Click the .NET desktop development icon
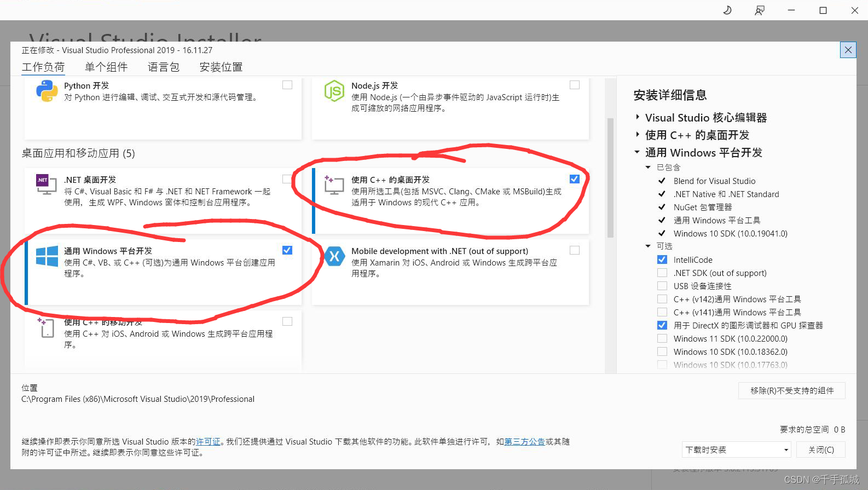 pyautogui.click(x=47, y=185)
